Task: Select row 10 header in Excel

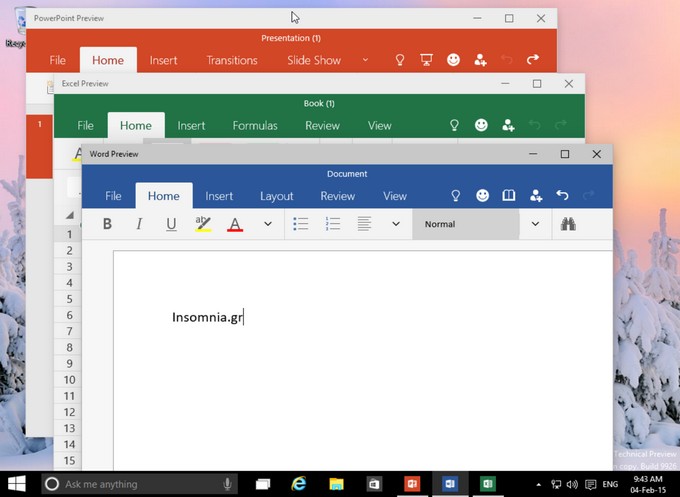Action: click(x=69, y=380)
